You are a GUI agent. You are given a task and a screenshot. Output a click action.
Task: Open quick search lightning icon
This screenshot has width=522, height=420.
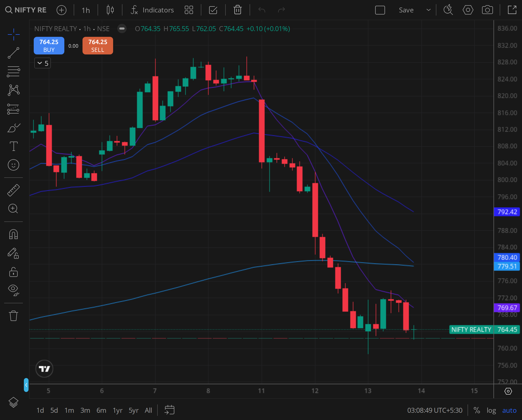point(448,10)
